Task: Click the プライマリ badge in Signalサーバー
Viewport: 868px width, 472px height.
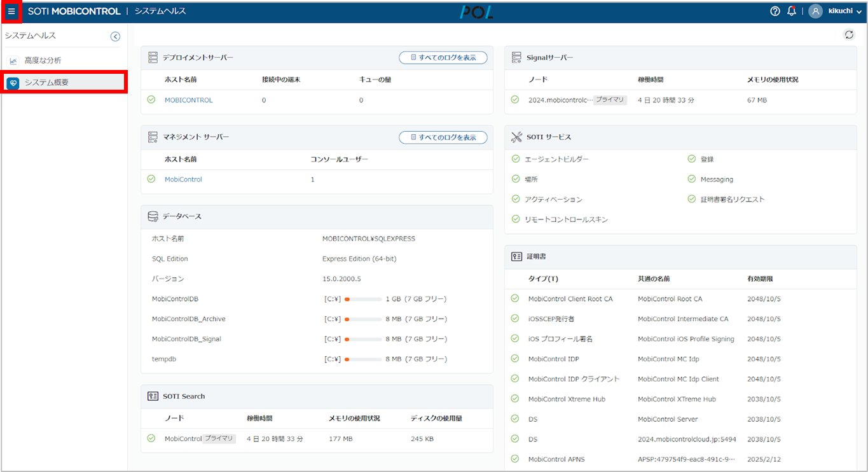Action: coord(610,101)
